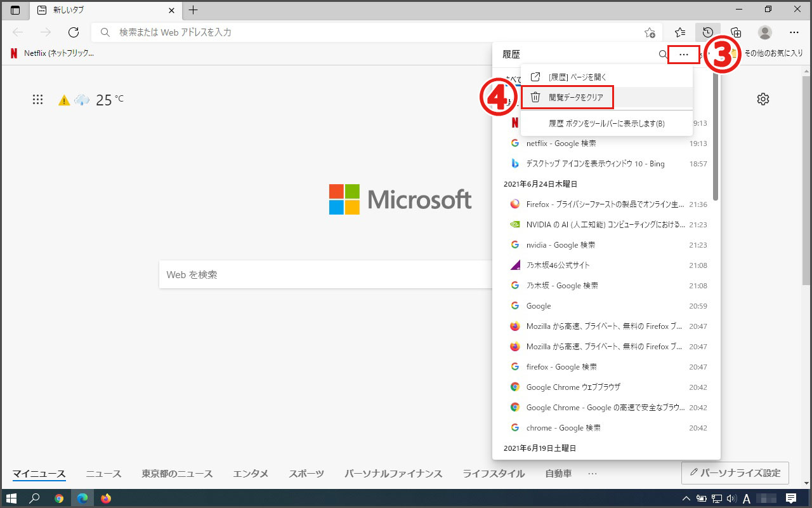
Task: Switch to ニュース tab
Action: 103,474
